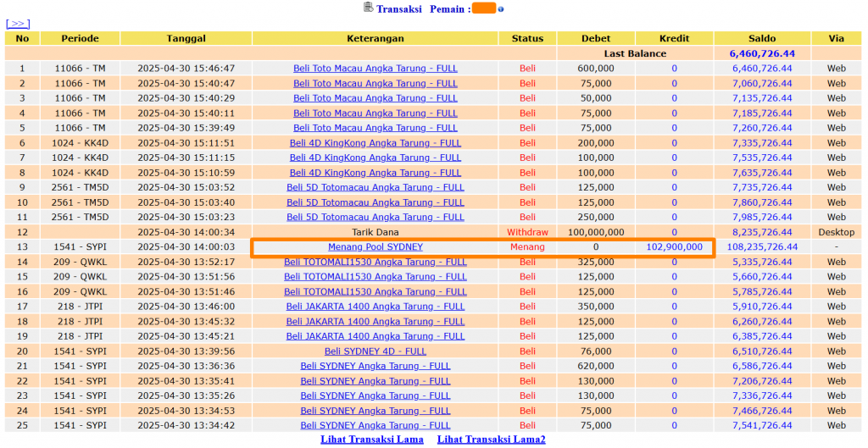Open Beli TOTOMALI1530 link in row 15
This screenshot has height=448, width=868.
point(376,277)
